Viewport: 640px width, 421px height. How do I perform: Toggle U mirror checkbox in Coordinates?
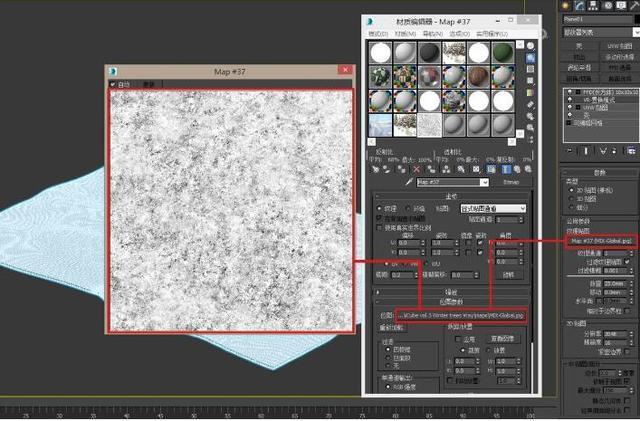click(468, 243)
